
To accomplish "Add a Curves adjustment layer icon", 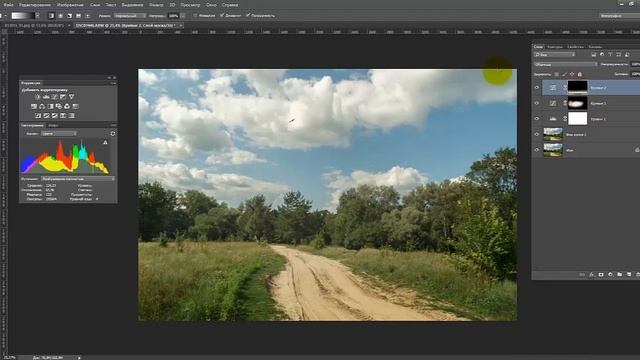I will [x=55, y=97].
